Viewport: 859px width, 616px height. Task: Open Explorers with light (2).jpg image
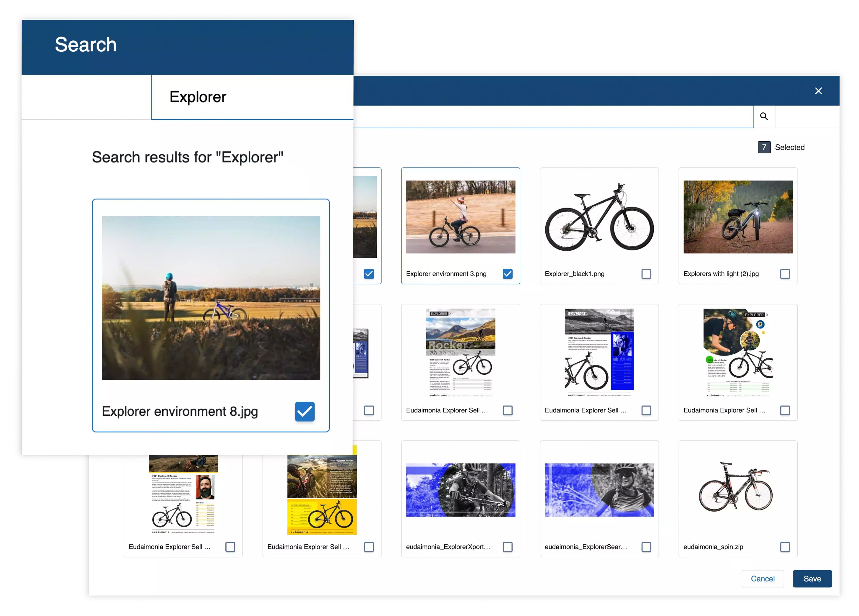[x=738, y=217]
